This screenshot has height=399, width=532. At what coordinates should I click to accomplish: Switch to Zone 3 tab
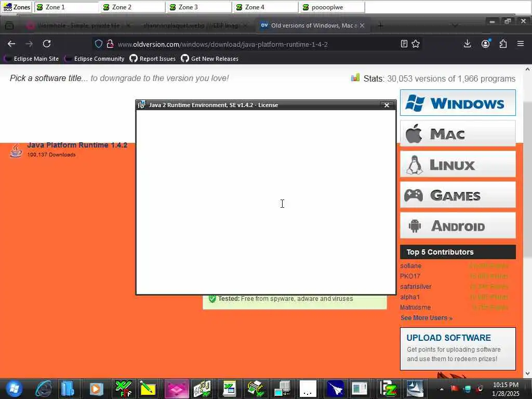pos(200,7)
